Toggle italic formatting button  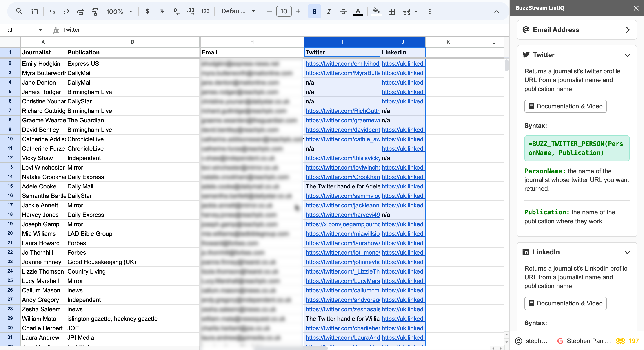point(329,11)
